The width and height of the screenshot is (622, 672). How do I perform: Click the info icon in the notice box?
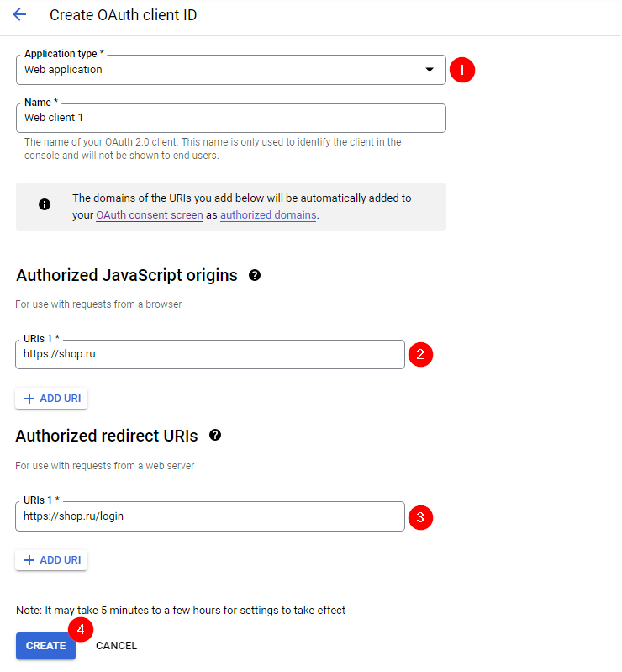click(x=45, y=204)
